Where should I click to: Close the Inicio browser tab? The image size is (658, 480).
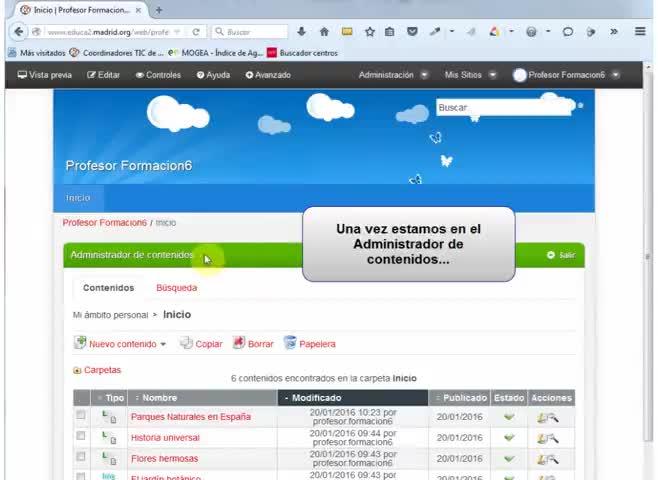pyautogui.click(x=138, y=10)
